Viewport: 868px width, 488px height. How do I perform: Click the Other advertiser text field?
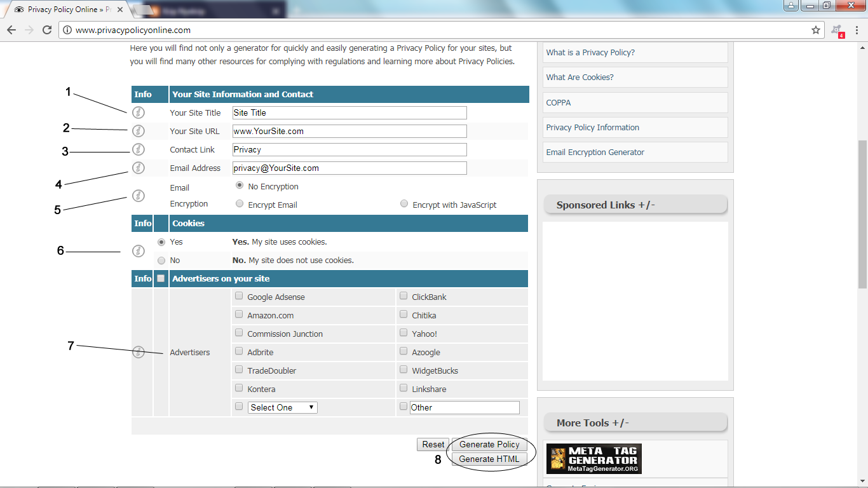[465, 407]
